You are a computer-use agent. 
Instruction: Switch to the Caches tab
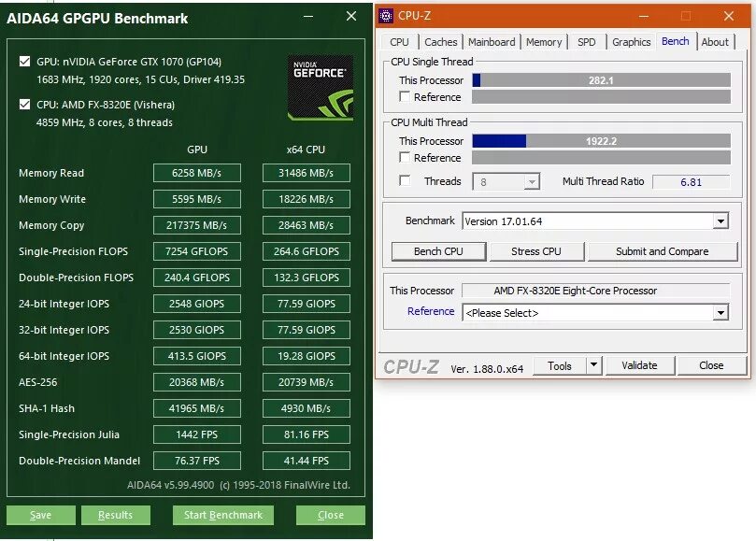click(441, 42)
